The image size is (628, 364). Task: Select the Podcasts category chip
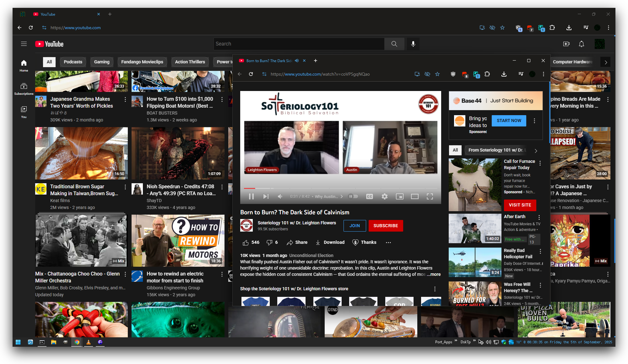73,62
